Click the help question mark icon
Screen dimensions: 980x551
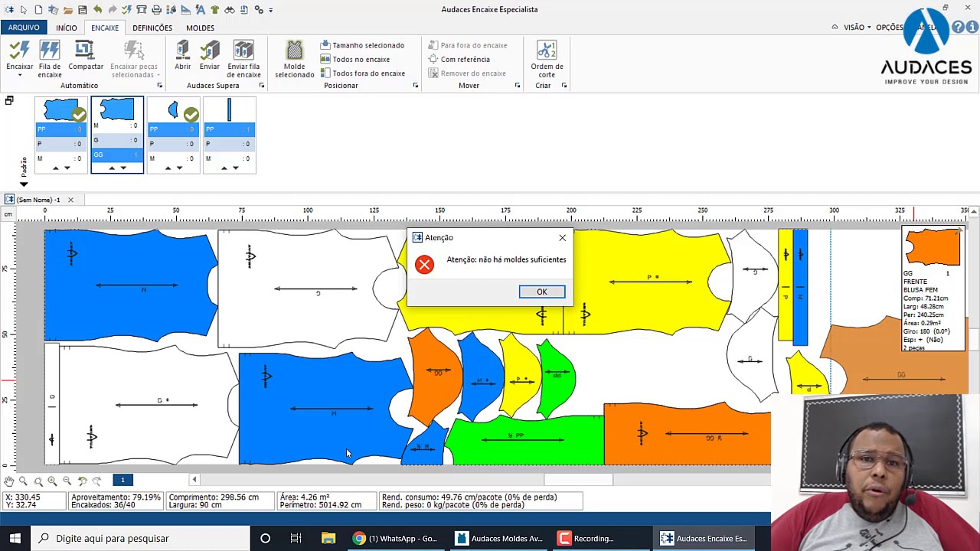coord(958,28)
